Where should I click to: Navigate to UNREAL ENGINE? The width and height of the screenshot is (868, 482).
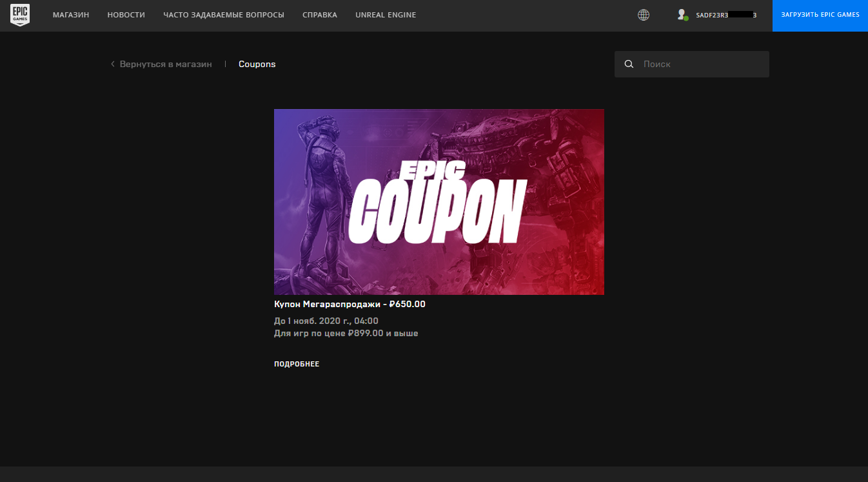(x=386, y=15)
